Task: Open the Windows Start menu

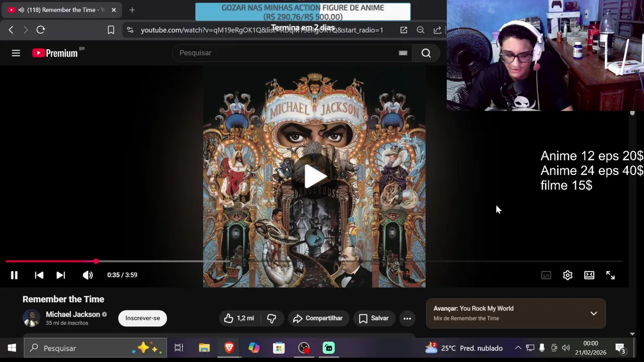Action: point(12,348)
